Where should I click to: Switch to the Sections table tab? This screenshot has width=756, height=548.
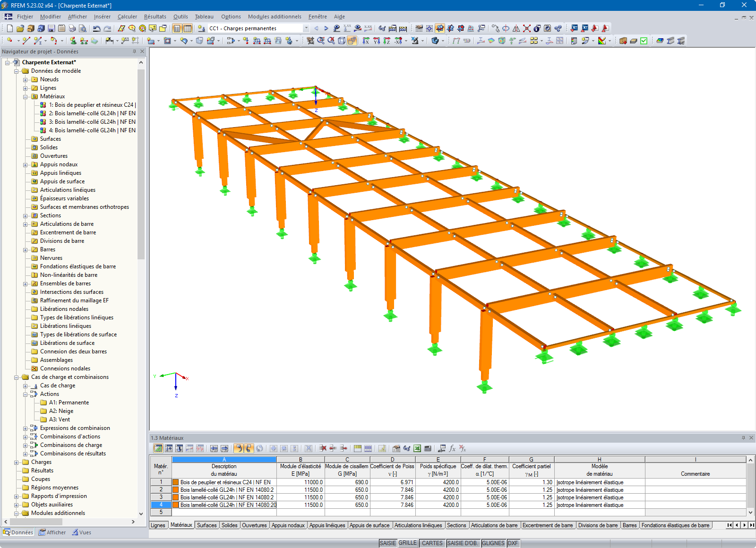(456, 525)
